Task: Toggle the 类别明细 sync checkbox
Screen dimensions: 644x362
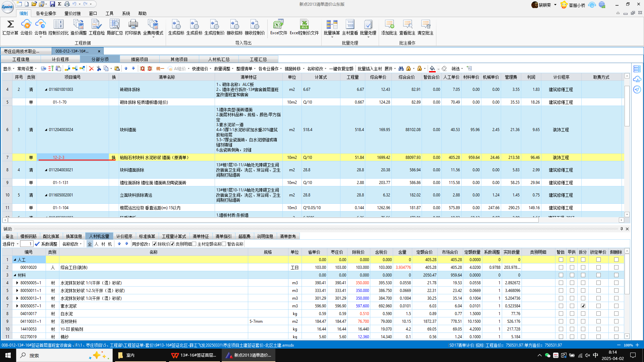Action: click(172, 244)
